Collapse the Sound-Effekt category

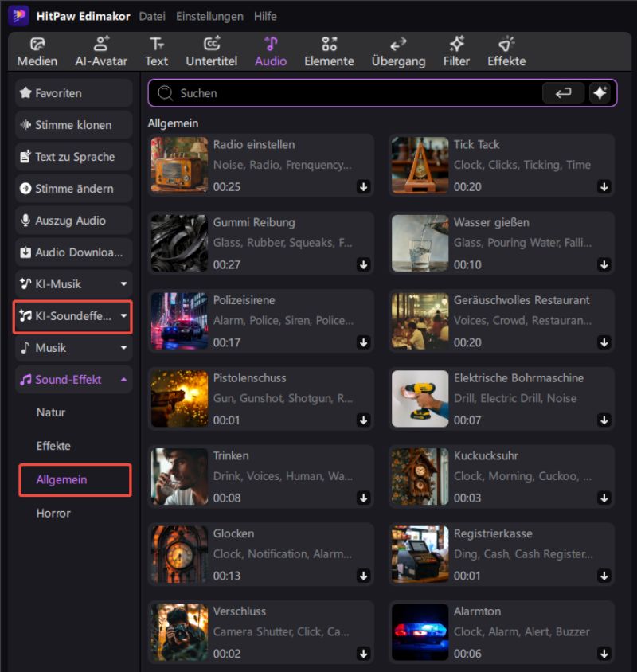(72, 380)
